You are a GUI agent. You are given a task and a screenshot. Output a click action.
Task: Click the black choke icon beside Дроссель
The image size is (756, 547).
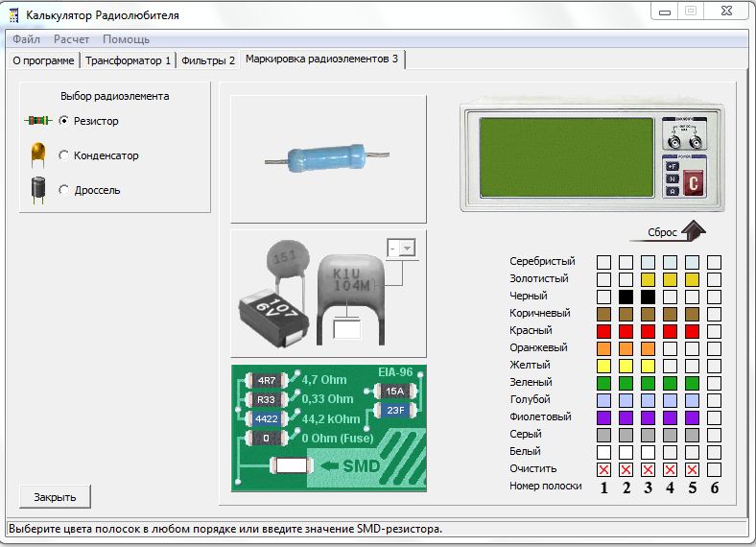[38, 189]
